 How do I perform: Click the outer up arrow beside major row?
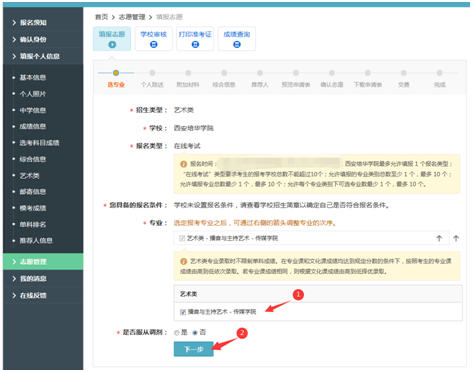tap(456, 238)
